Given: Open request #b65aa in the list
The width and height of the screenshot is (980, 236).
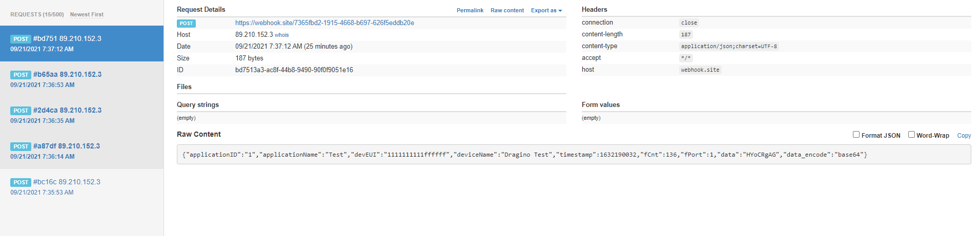Looking at the screenshot, I should click(x=81, y=79).
